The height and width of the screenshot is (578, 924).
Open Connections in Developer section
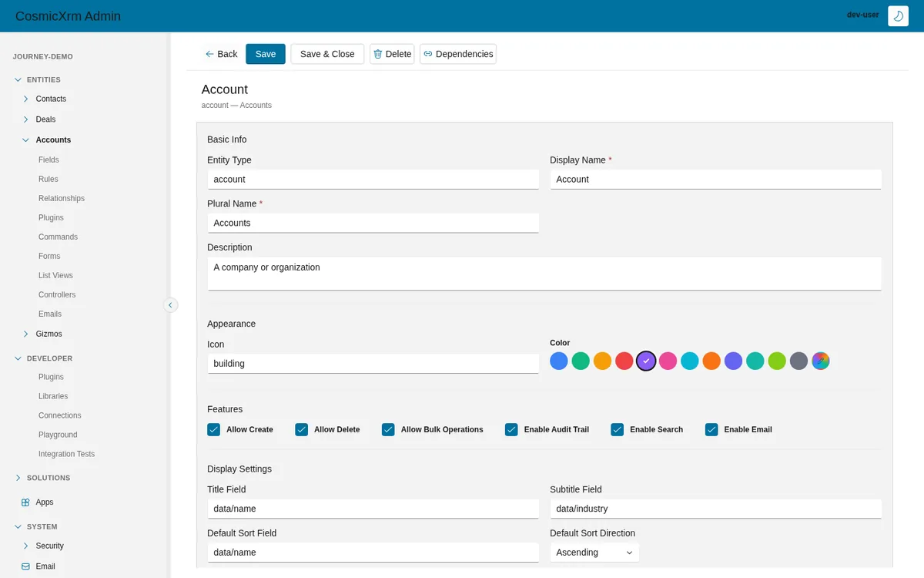point(60,415)
